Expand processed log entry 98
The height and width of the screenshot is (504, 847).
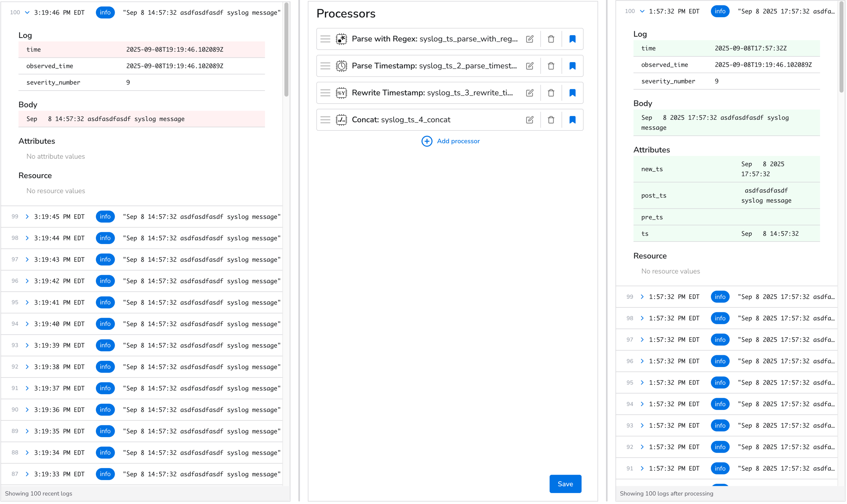coord(642,318)
